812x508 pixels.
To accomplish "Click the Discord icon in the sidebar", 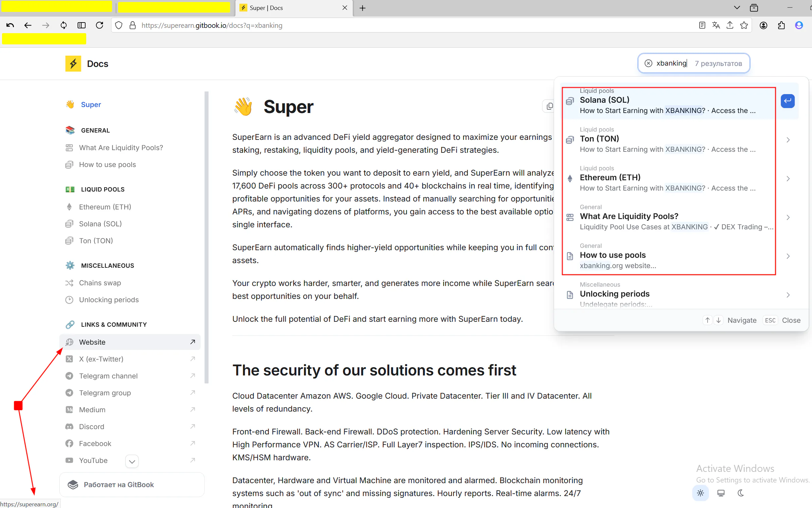I will click(x=69, y=427).
